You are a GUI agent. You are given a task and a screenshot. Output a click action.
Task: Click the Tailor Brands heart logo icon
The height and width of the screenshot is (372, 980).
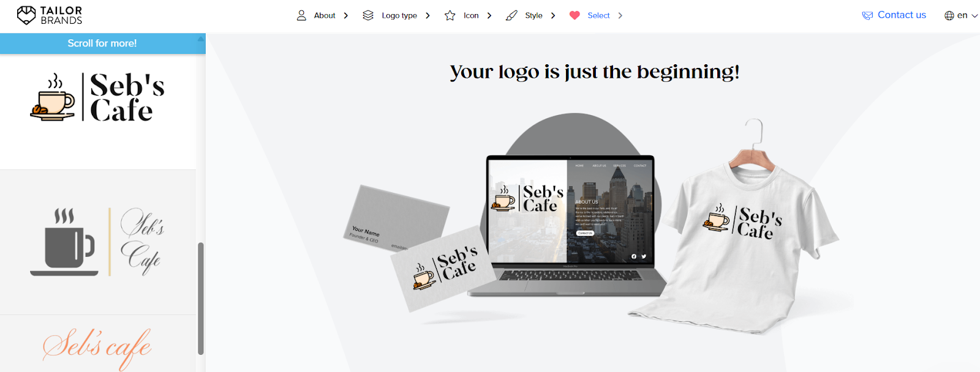26,15
